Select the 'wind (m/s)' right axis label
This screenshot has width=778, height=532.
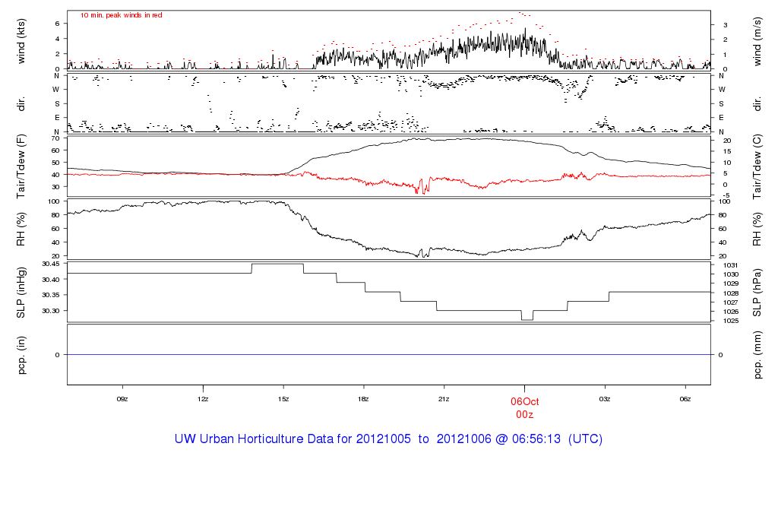coord(757,41)
